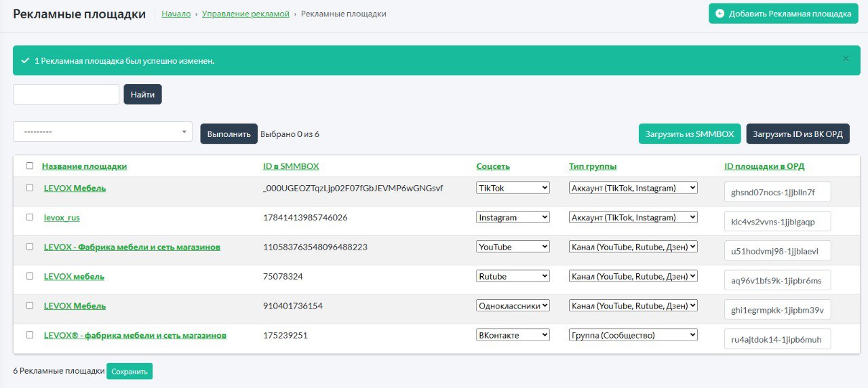Open group type dropdown in Rutube row

pyautogui.click(x=633, y=276)
